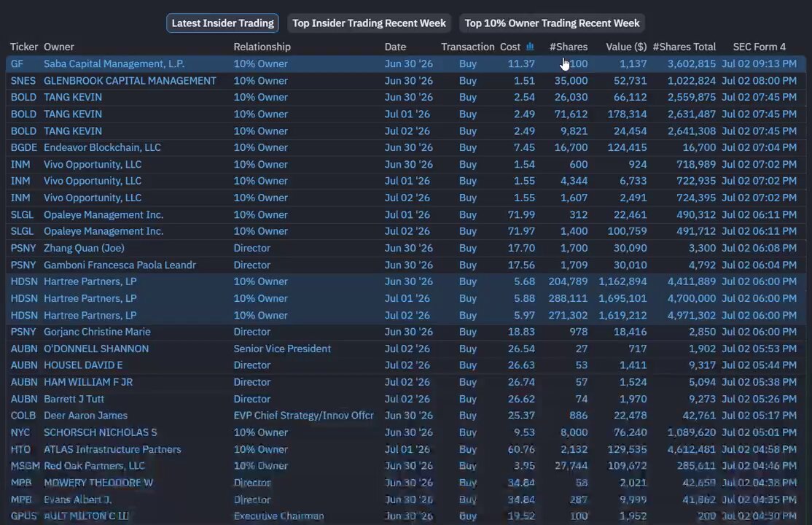This screenshot has width=812, height=525.
Task: Open Endeavor Blockchain, LLC owner link
Action: coord(102,148)
